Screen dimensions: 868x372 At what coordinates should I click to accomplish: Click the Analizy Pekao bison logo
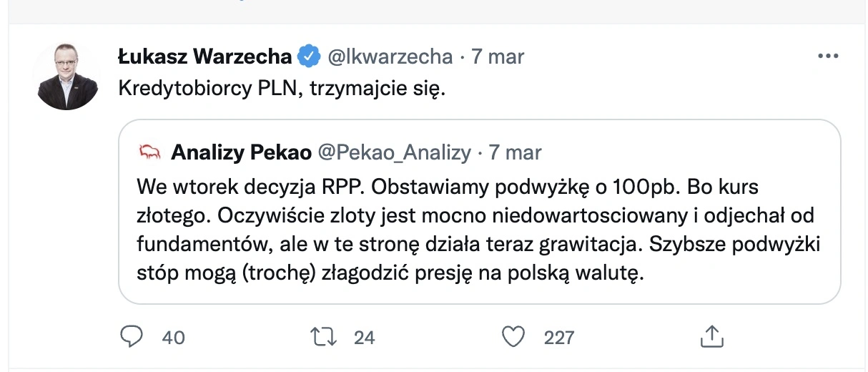click(x=149, y=152)
